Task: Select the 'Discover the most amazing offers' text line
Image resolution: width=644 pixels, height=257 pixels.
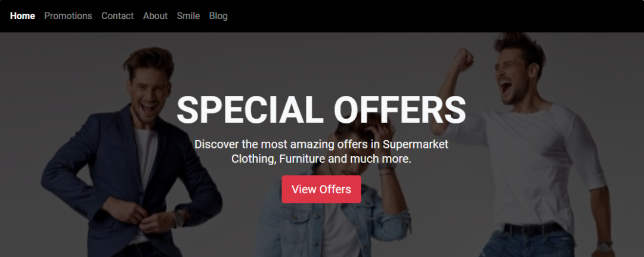Action: coord(321,144)
